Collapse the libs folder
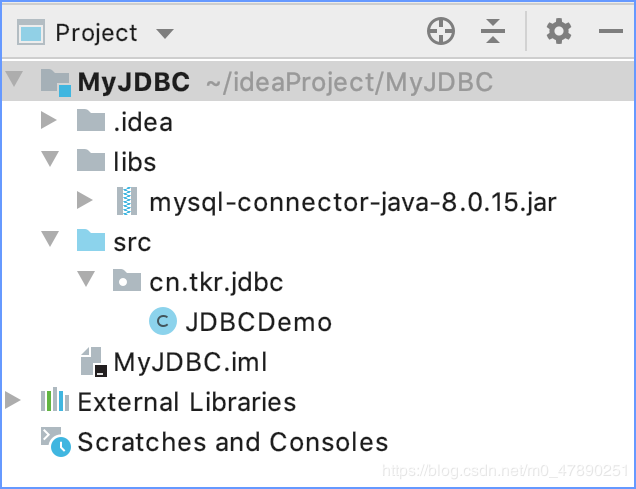The height and width of the screenshot is (489, 636). click(49, 162)
